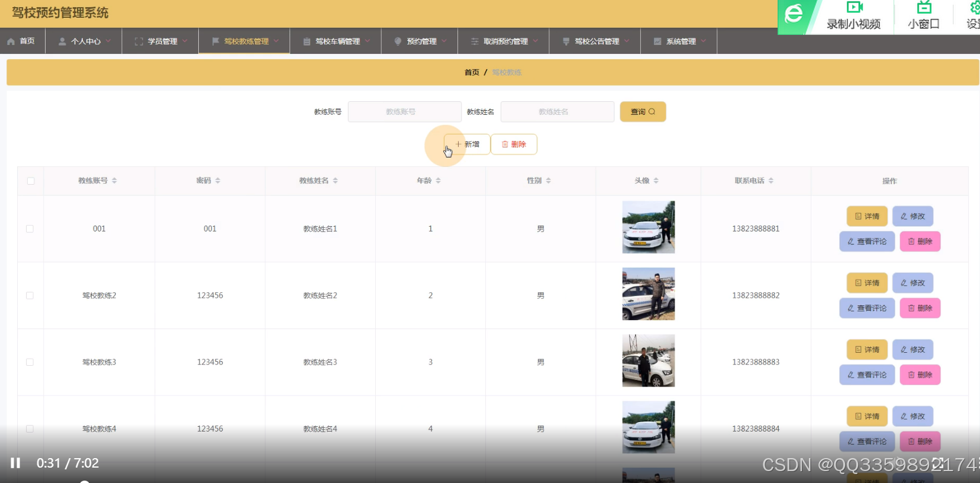Click the icon beside 驾校公告管理
980x483 pixels.
point(566,41)
